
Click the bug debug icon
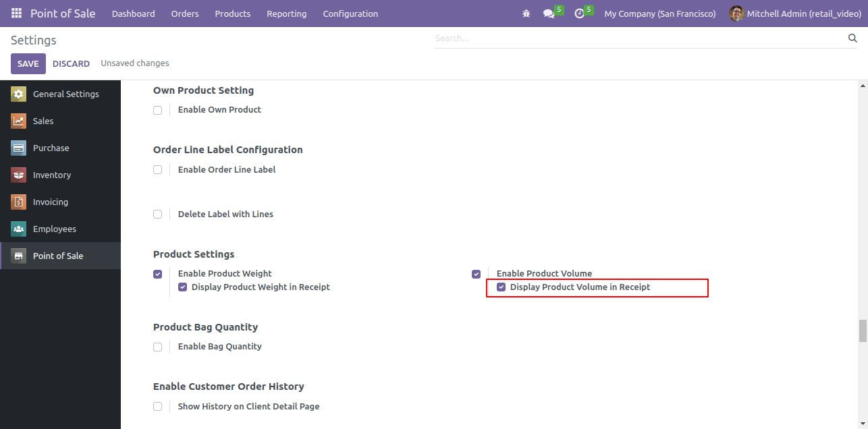[x=526, y=13]
